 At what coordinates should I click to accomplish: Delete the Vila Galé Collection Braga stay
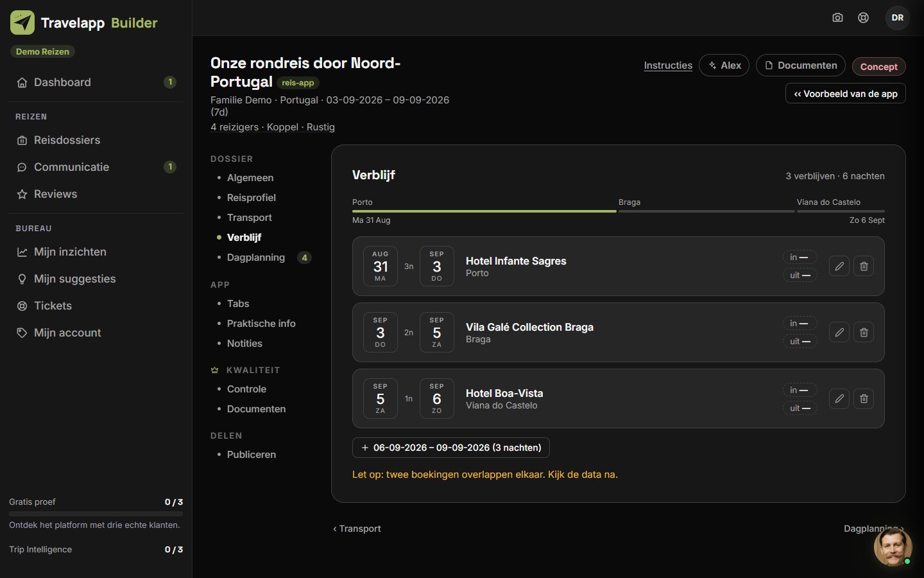[864, 332]
